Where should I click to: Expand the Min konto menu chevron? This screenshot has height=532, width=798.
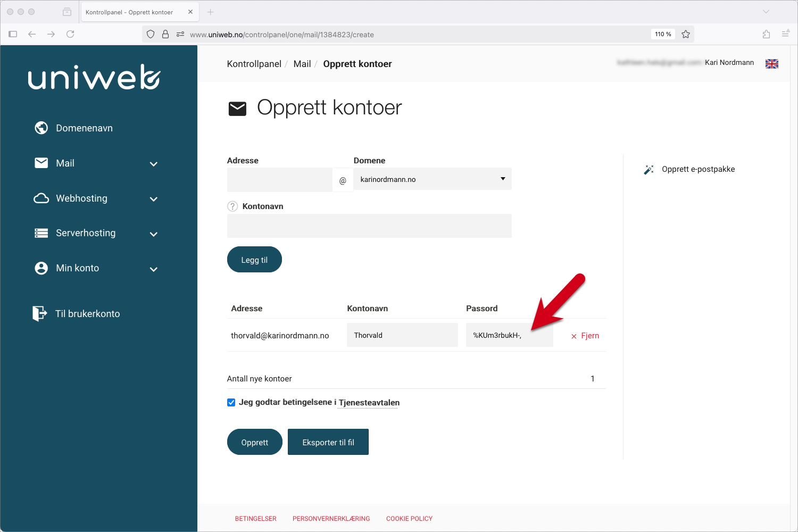coord(154,269)
